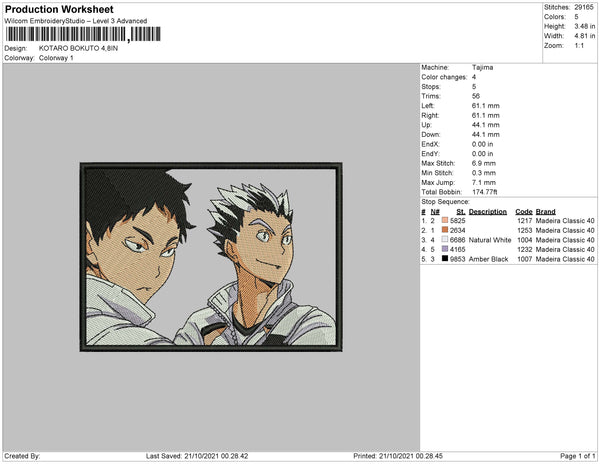This screenshot has height=464, width=600.
Task: Click the Stitches value 29165
Action: pyautogui.click(x=584, y=7)
